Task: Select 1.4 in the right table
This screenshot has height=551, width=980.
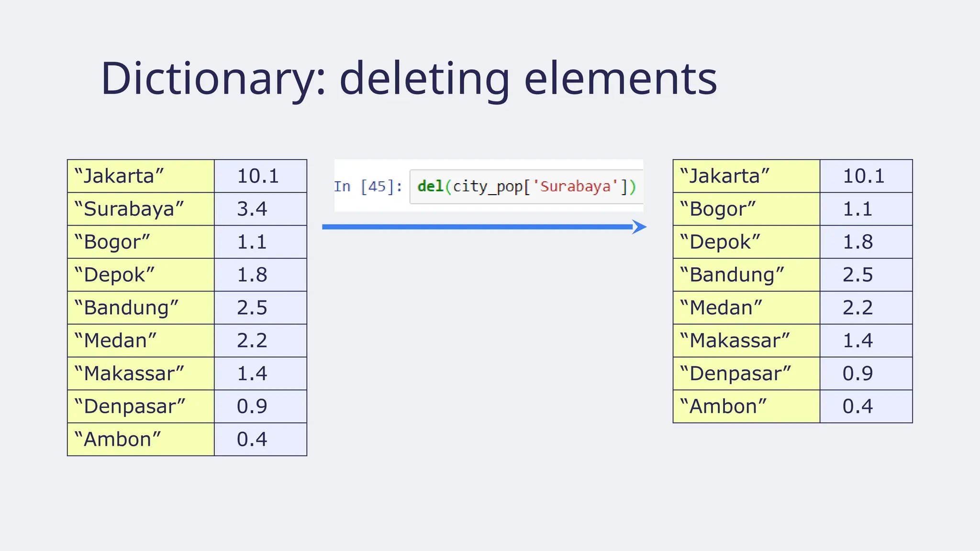Action: click(866, 341)
